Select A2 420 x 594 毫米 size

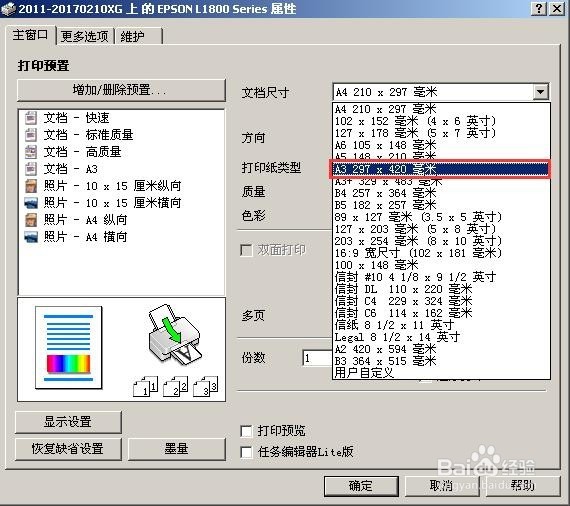(x=441, y=349)
